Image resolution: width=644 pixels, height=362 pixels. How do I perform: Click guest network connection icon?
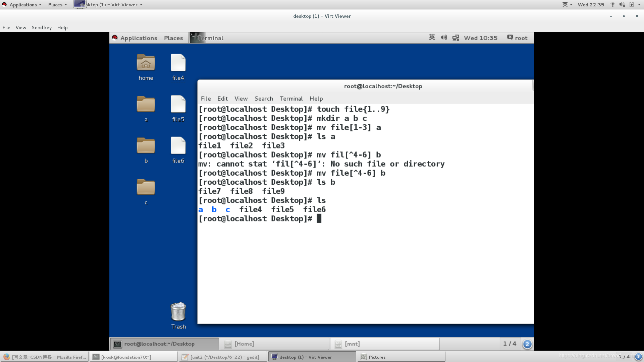coord(455,38)
